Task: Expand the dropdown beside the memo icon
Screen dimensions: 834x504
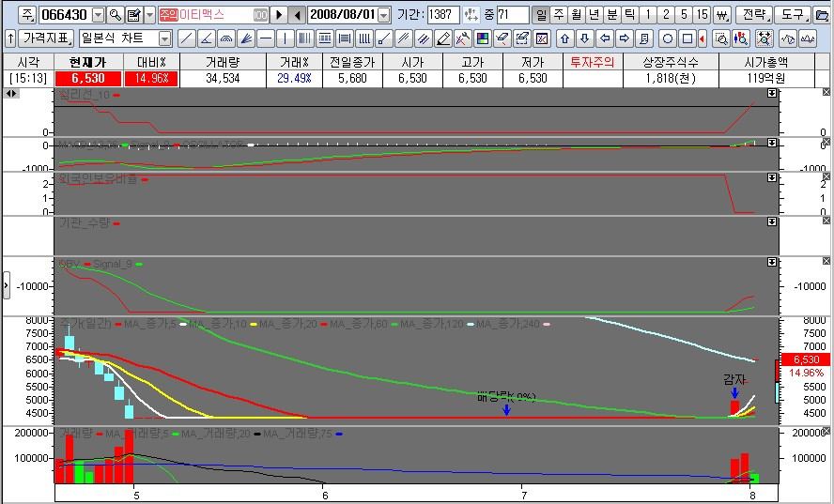Action: pos(150,15)
